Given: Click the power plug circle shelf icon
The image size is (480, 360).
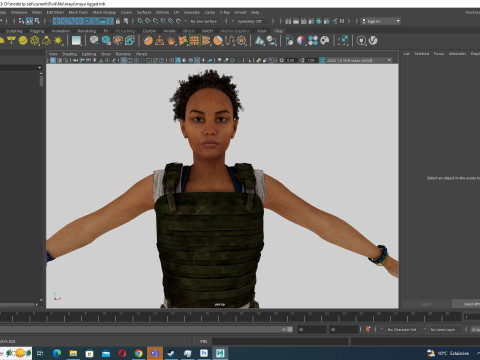Looking at the screenshot, I should pyautogui.click(x=361, y=41).
